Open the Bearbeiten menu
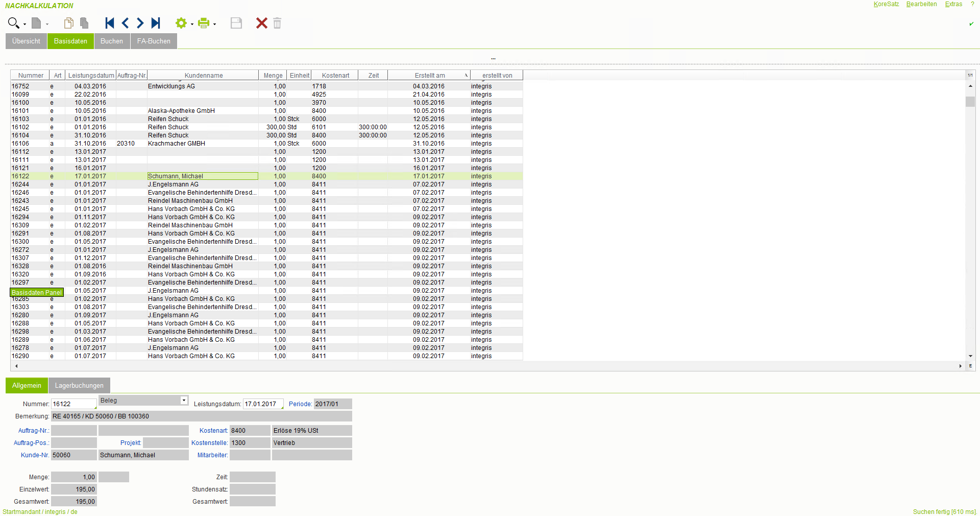 click(x=921, y=4)
